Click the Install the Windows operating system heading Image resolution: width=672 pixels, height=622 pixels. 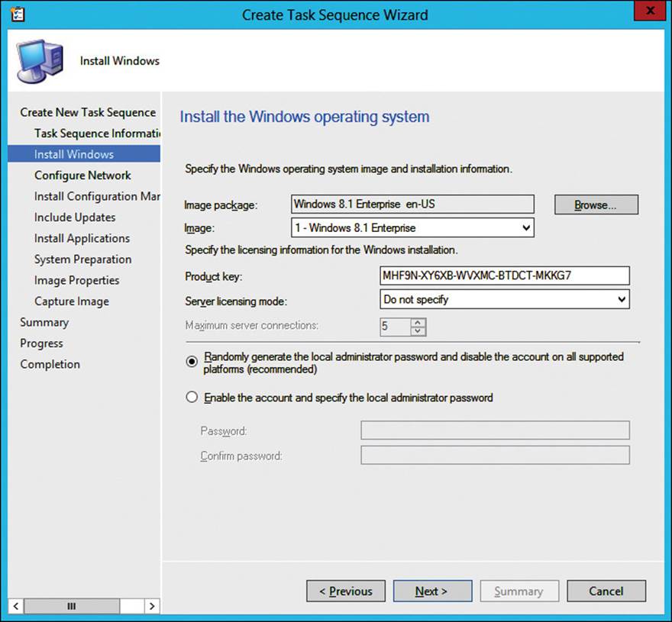[304, 117]
